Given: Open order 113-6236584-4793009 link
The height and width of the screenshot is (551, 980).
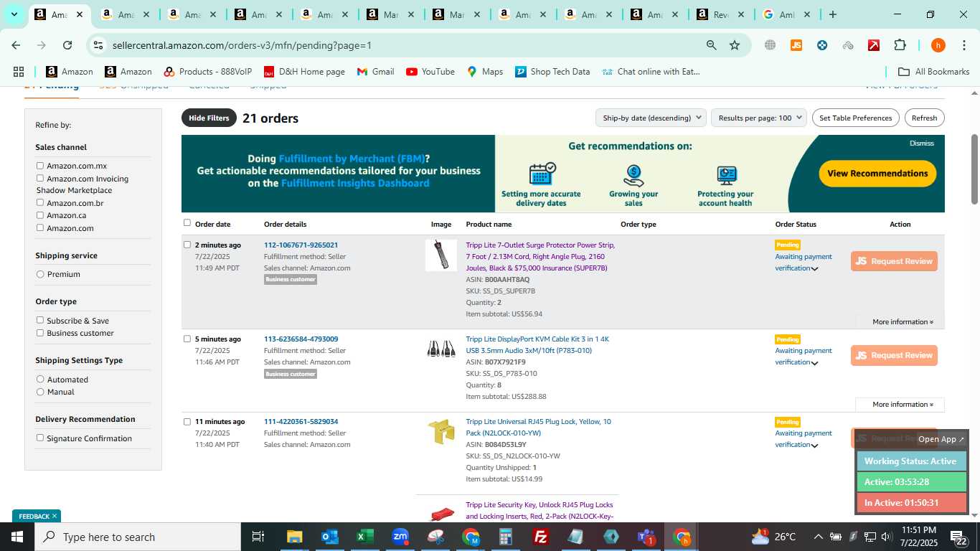Looking at the screenshot, I should [x=301, y=339].
